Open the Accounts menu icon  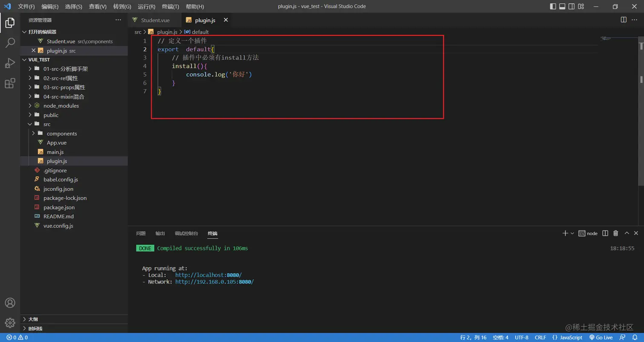[10, 303]
